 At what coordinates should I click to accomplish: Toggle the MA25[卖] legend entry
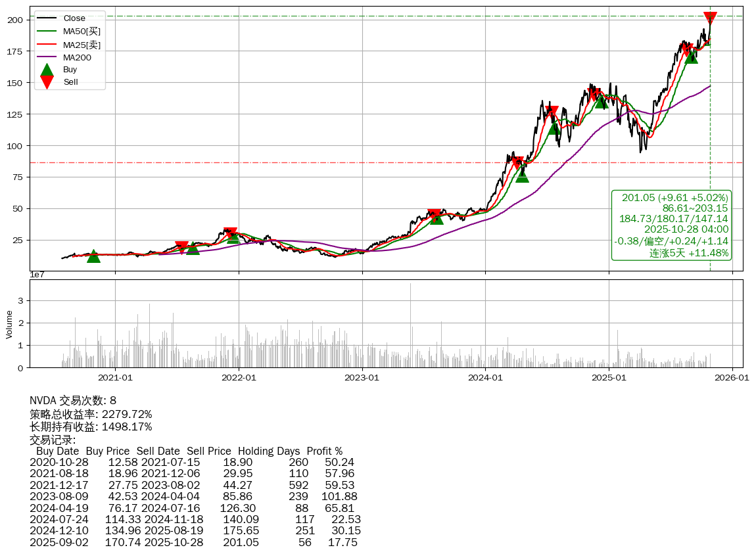[x=82, y=44]
